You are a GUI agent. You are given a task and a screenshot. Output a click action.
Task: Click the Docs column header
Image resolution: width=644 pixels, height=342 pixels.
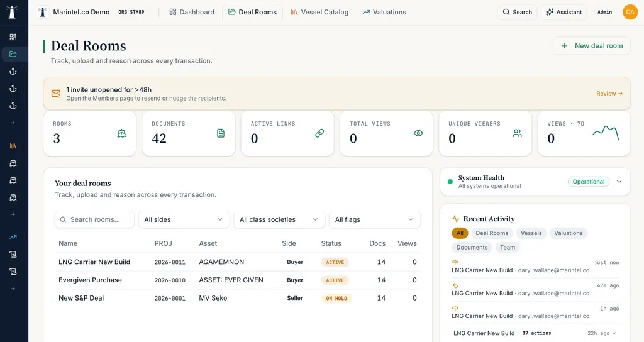tap(377, 243)
